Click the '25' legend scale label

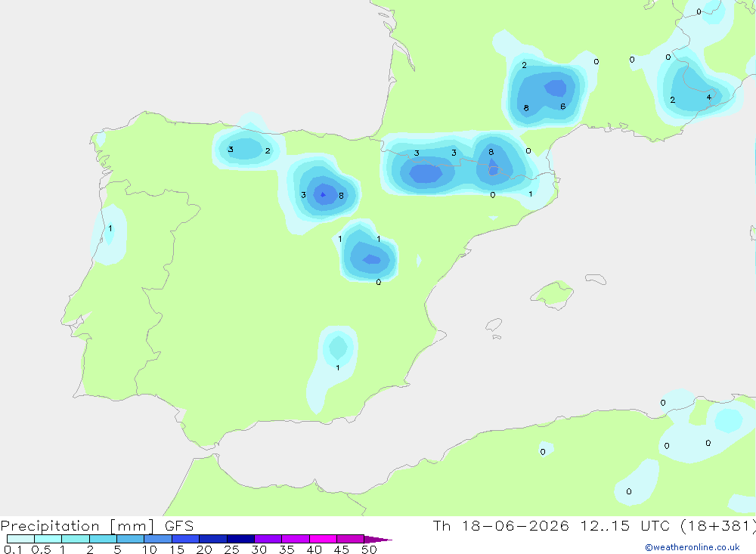click(231, 549)
